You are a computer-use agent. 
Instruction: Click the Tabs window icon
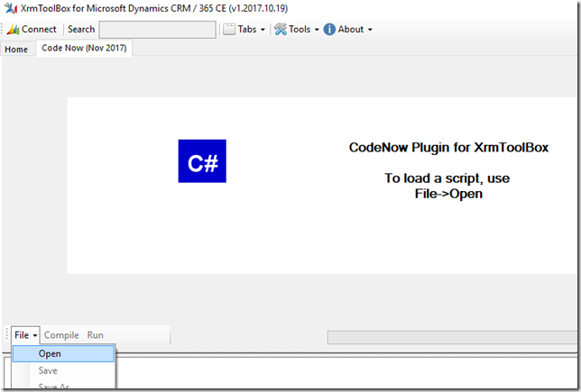(x=229, y=29)
